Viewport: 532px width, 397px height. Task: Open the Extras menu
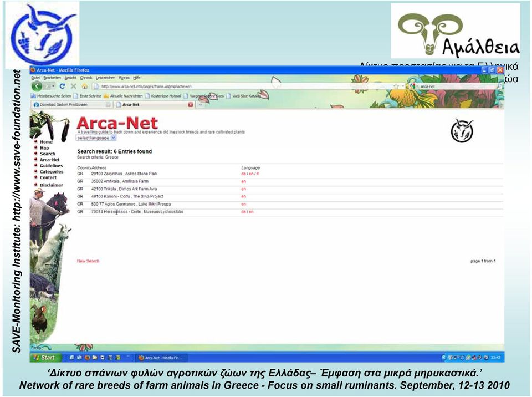[x=124, y=78]
